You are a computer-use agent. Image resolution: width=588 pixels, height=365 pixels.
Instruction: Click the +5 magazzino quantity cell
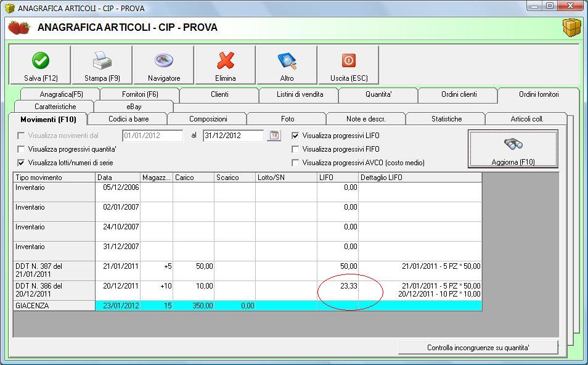(157, 271)
